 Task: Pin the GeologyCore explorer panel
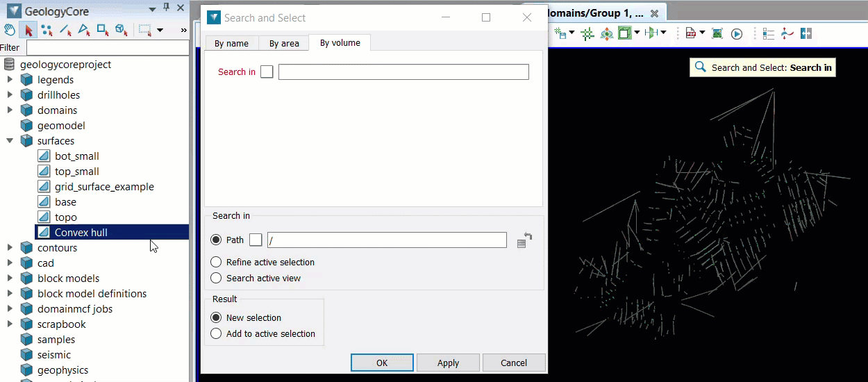pos(167,8)
